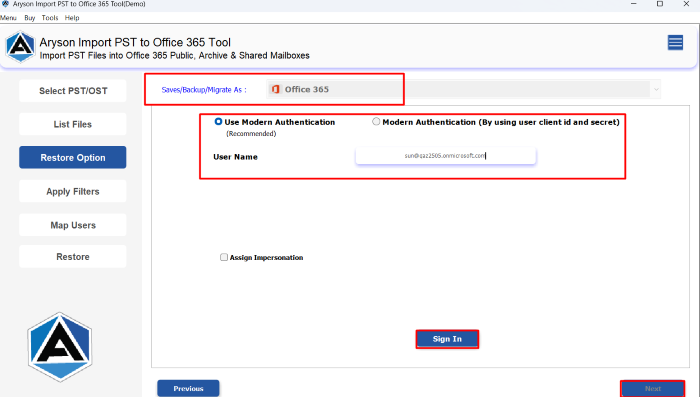Click the User Name label
Image resolution: width=700 pixels, height=397 pixels.
[235, 157]
